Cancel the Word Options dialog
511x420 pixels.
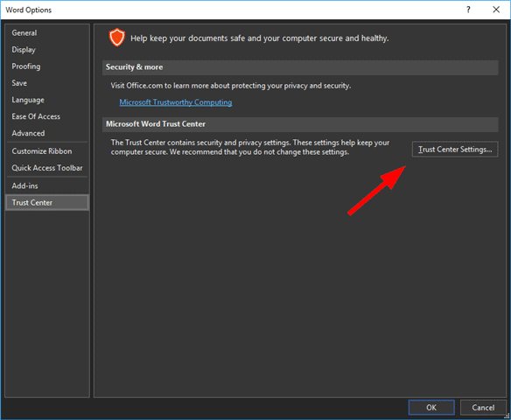(x=483, y=407)
